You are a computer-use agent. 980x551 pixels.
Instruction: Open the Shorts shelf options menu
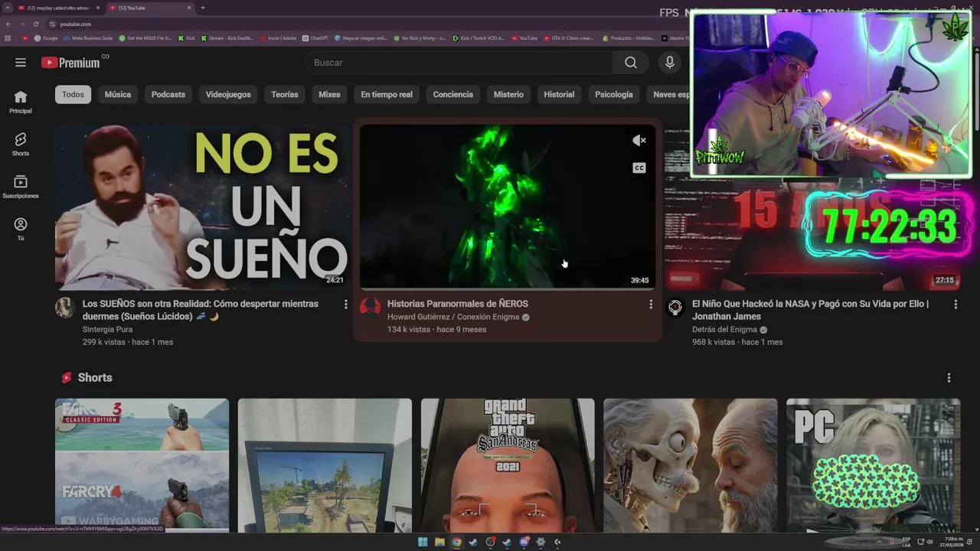(949, 377)
